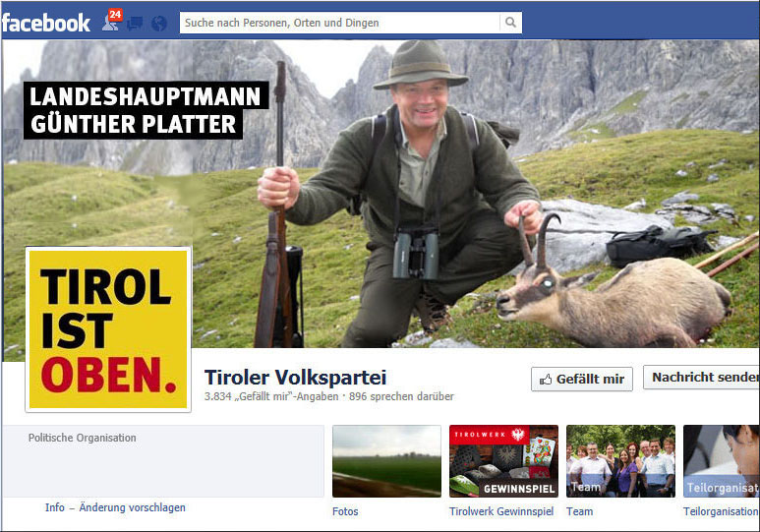Open the Team group photo thumbnail

620,461
